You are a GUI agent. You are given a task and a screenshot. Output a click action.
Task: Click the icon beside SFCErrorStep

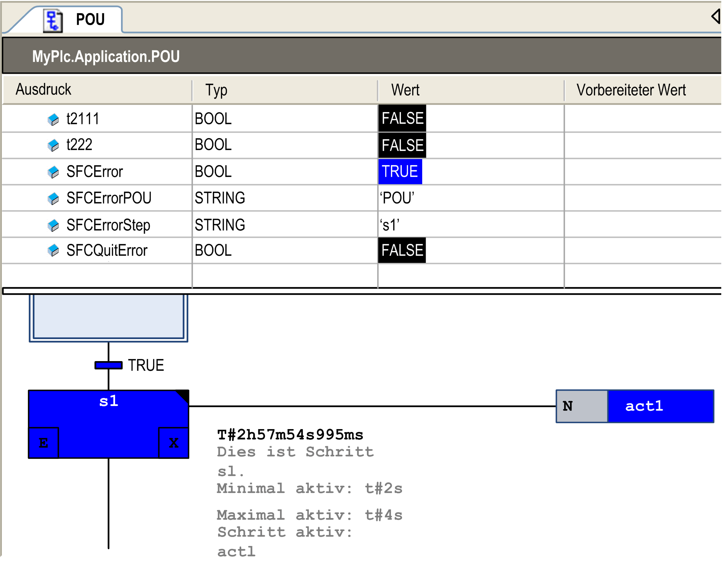click(53, 226)
